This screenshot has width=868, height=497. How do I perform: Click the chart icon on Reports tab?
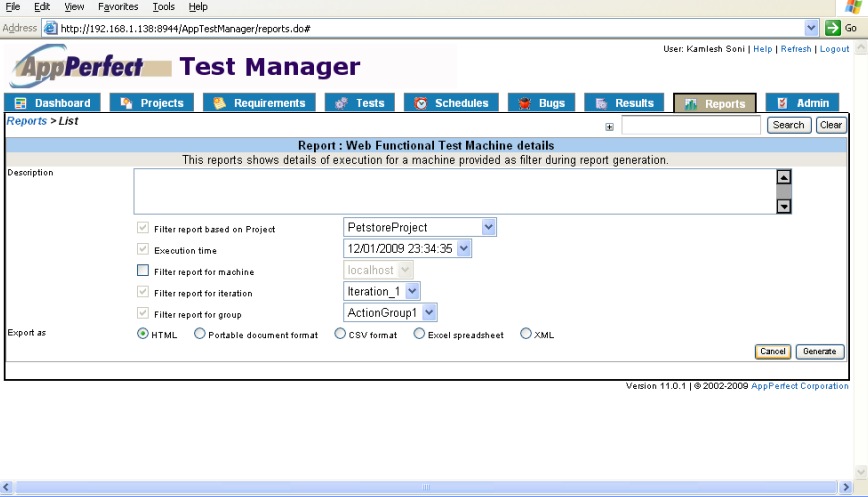point(691,104)
